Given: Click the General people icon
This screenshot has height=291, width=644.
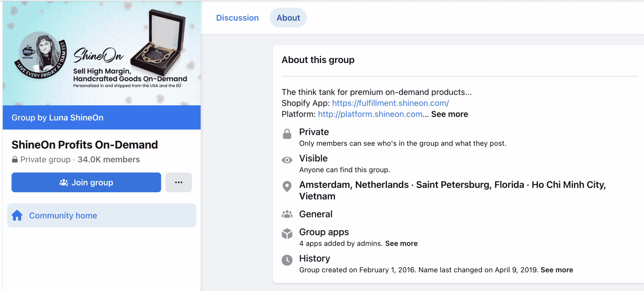Looking at the screenshot, I should pos(287,214).
